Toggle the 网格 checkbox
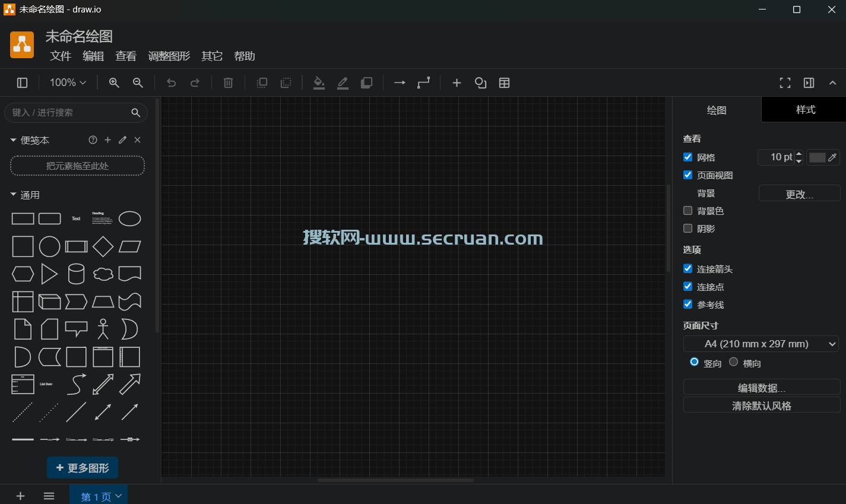Screen dimensions: 846x504 687,157
